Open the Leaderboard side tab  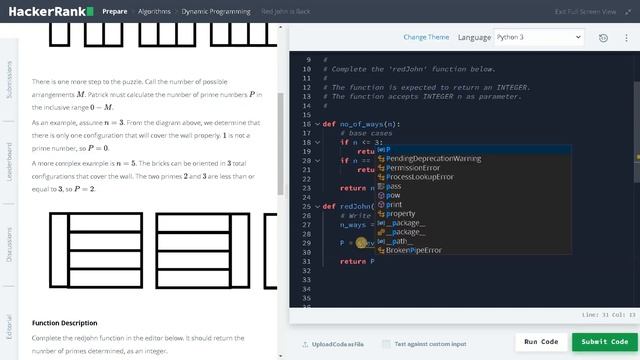9,162
